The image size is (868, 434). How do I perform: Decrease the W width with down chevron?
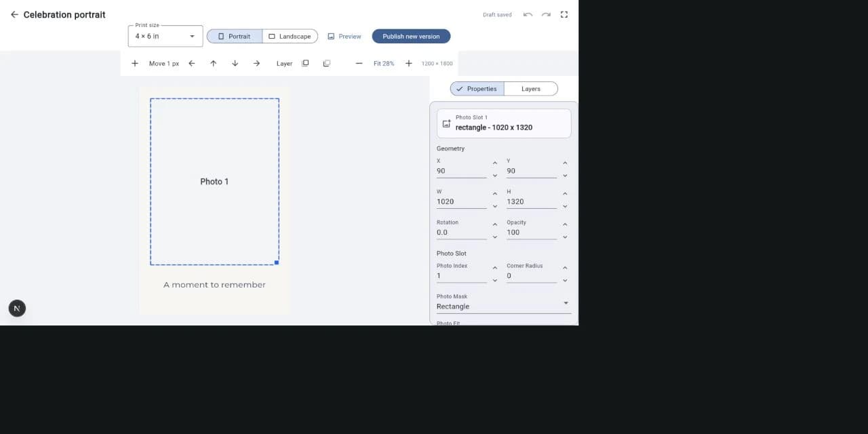pyautogui.click(x=495, y=206)
